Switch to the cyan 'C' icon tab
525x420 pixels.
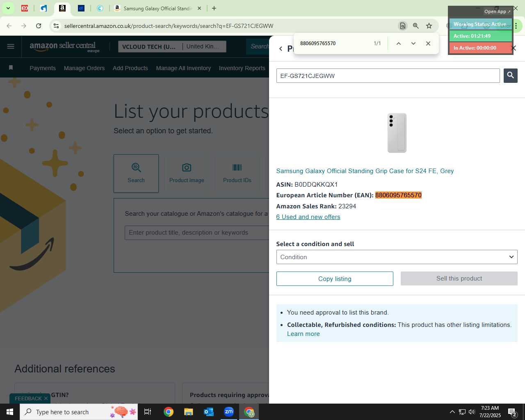tap(100, 8)
